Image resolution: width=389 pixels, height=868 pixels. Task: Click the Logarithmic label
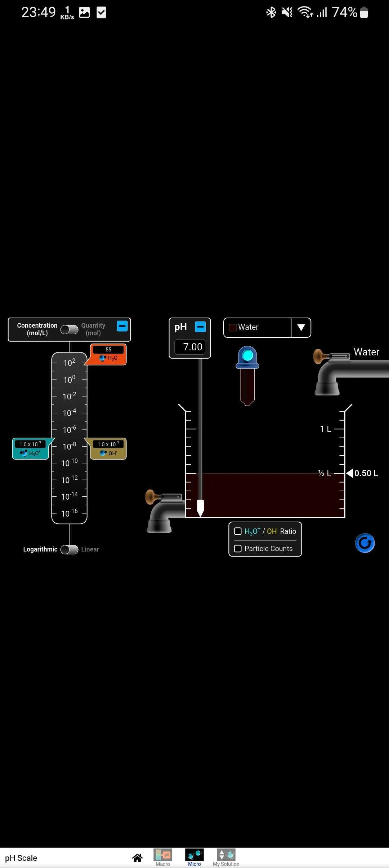[40, 549]
